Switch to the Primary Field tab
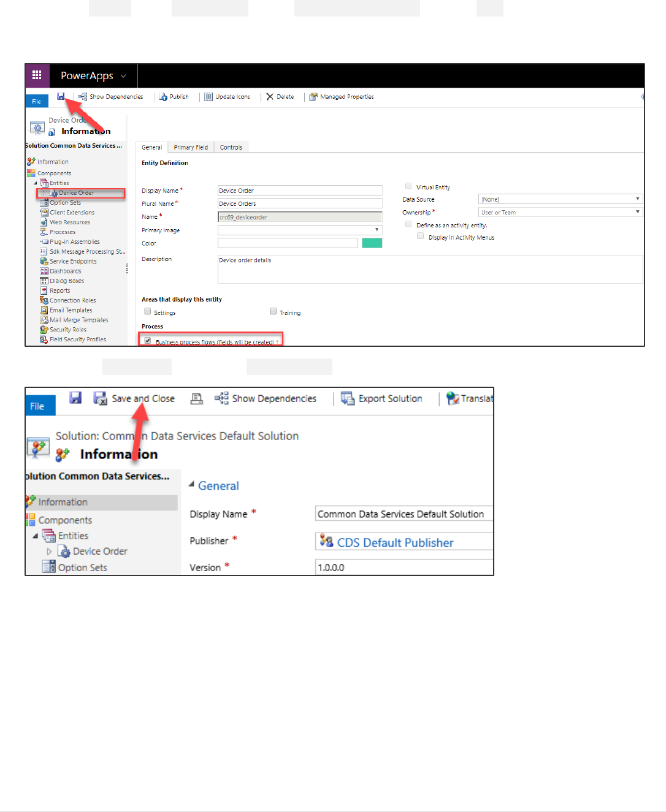 tap(191, 147)
